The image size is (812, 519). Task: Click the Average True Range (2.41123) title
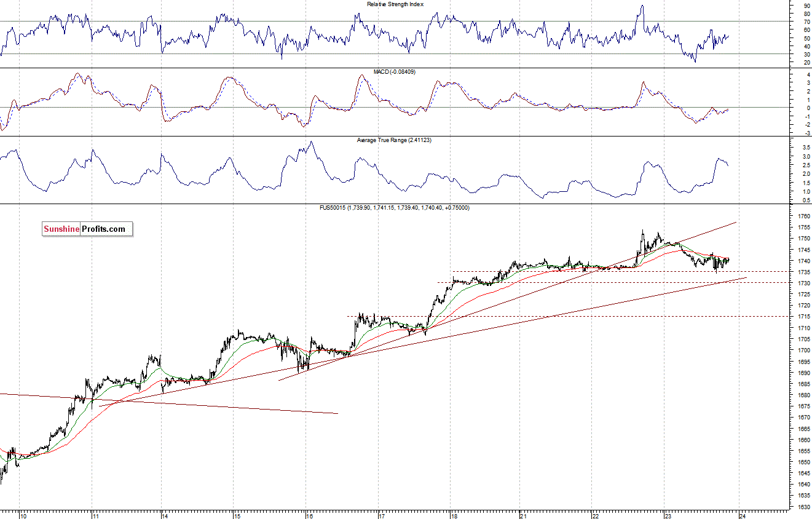395,140
